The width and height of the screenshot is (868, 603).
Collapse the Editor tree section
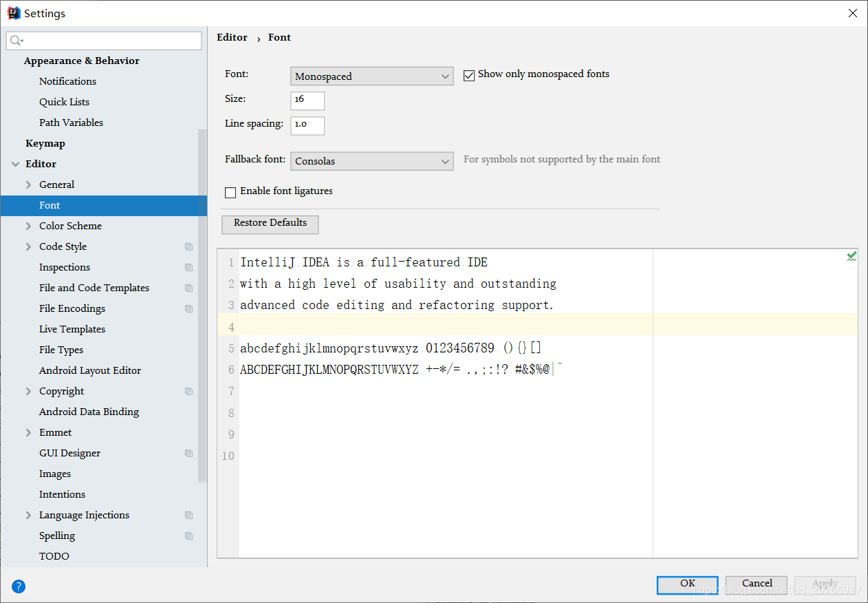click(x=15, y=164)
